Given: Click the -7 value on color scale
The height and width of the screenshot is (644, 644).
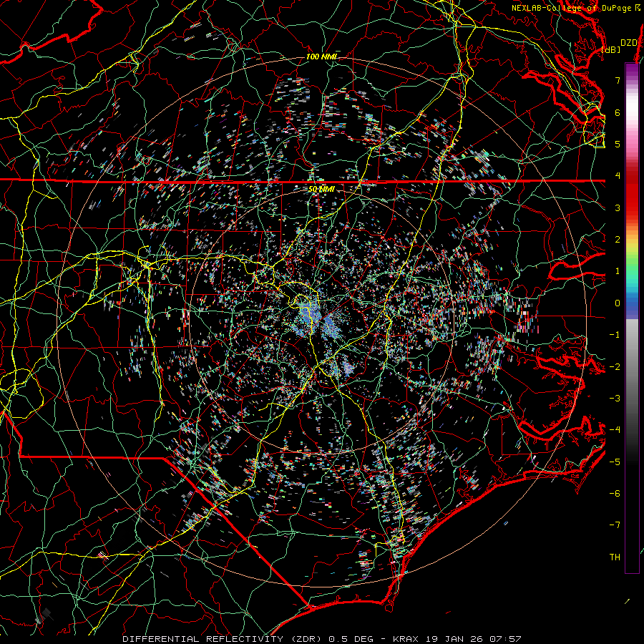Looking at the screenshot, I should pos(615,525).
